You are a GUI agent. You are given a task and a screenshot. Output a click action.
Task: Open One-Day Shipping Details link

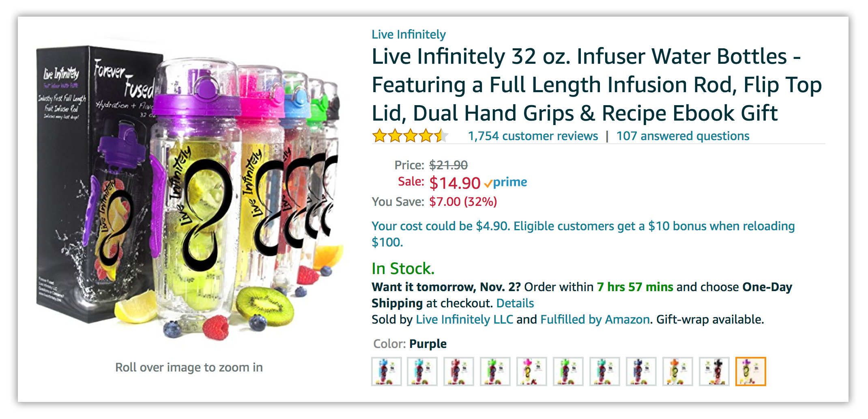pos(515,303)
